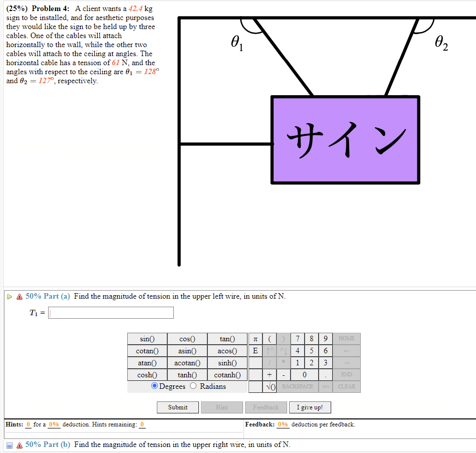Collapse Part (a) using the green arrow
The image size is (476, 453).
(9, 296)
